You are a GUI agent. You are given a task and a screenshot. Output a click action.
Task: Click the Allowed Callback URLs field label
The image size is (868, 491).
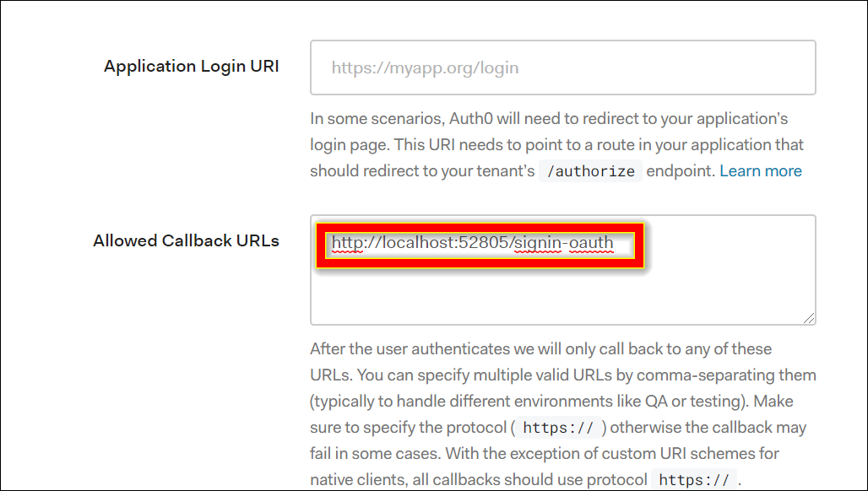click(x=186, y=240)
